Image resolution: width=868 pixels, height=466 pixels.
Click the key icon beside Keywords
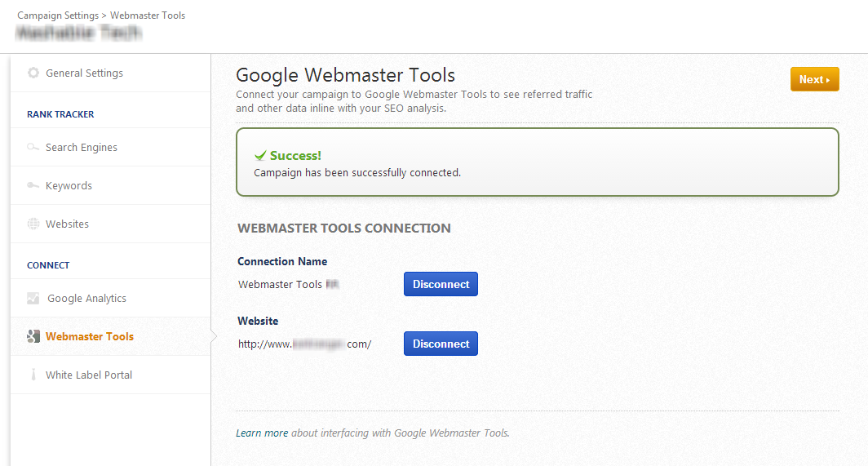[33, 186]
